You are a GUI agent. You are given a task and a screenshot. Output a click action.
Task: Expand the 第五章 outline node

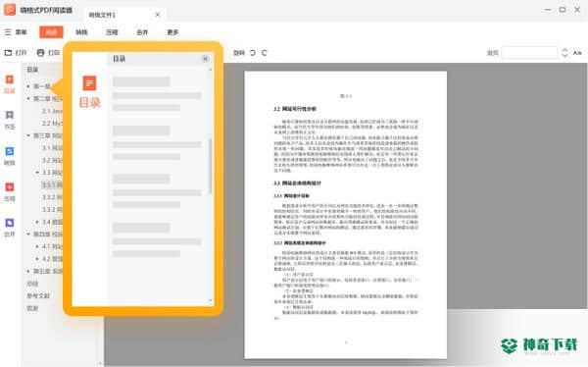pos(28,271)
